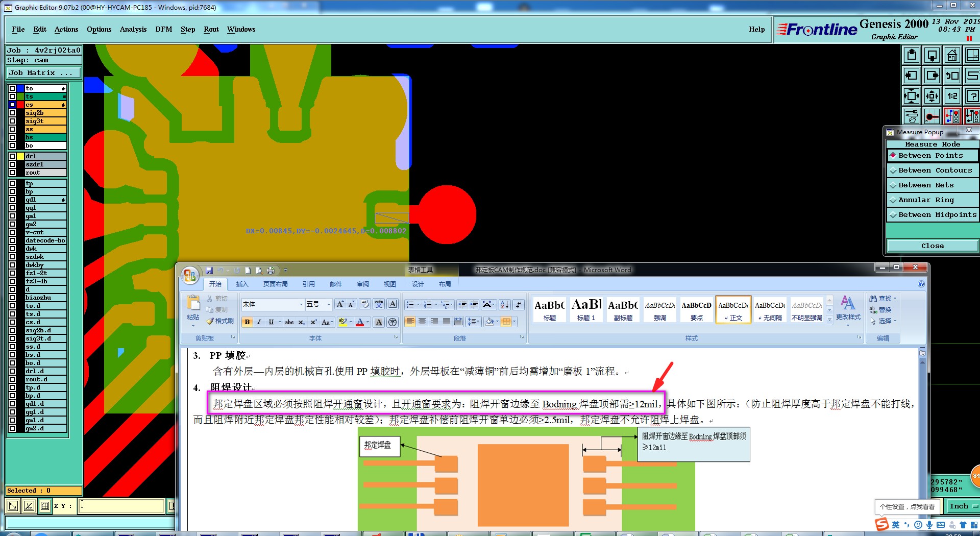Apply subscript formatting in Word
The height and width of the screenshot is (536, 980).
(302, 322)
